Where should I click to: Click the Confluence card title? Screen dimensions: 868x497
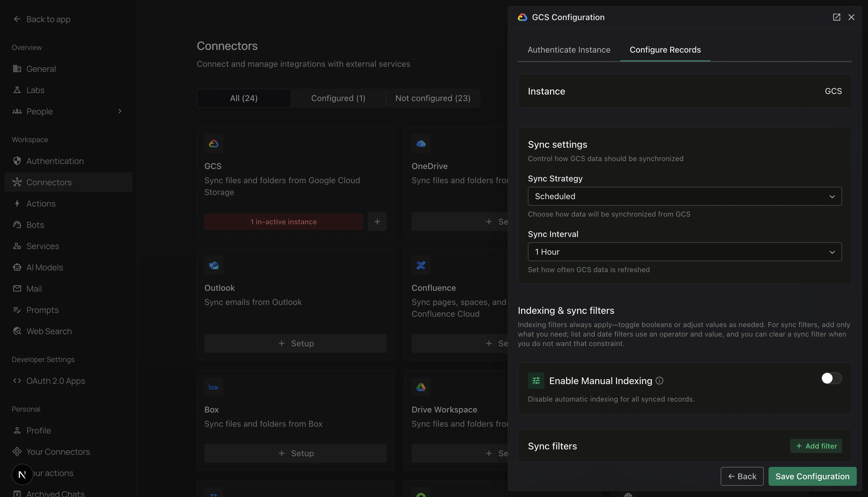pos(434,288)
